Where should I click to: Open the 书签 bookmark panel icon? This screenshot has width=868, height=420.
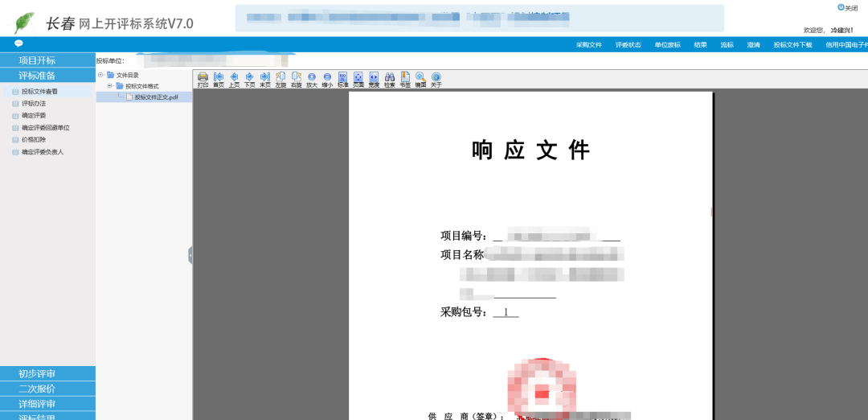405,78
